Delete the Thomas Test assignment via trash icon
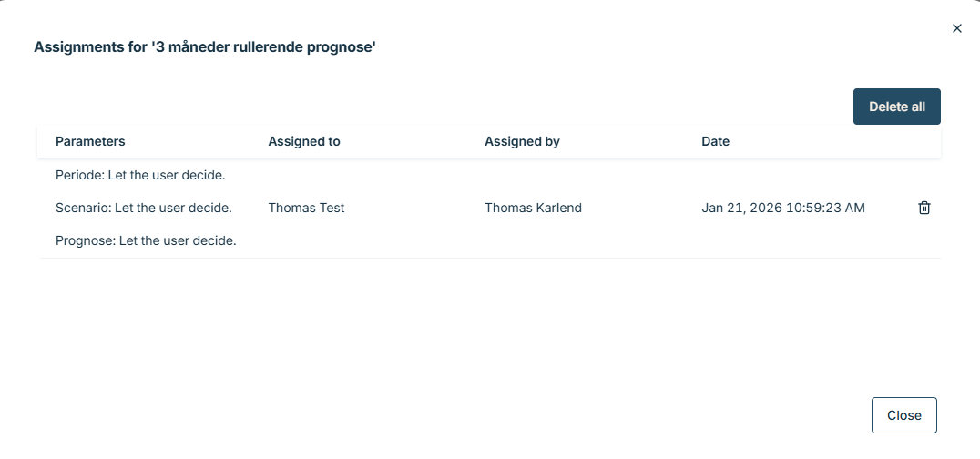Image resolution: width=980 pixels, height=459 pixels. point(924,208)
